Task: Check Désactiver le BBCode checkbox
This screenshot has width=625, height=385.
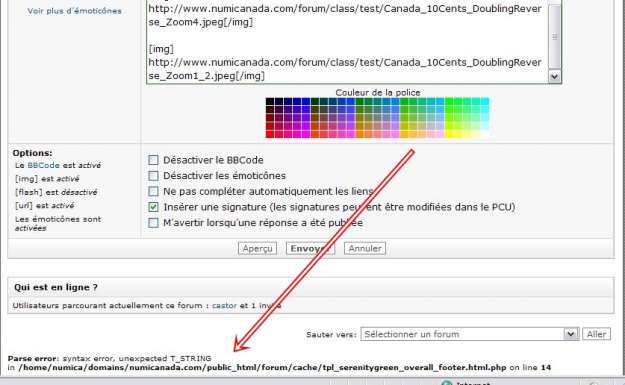Action: [x=153, y=160]
